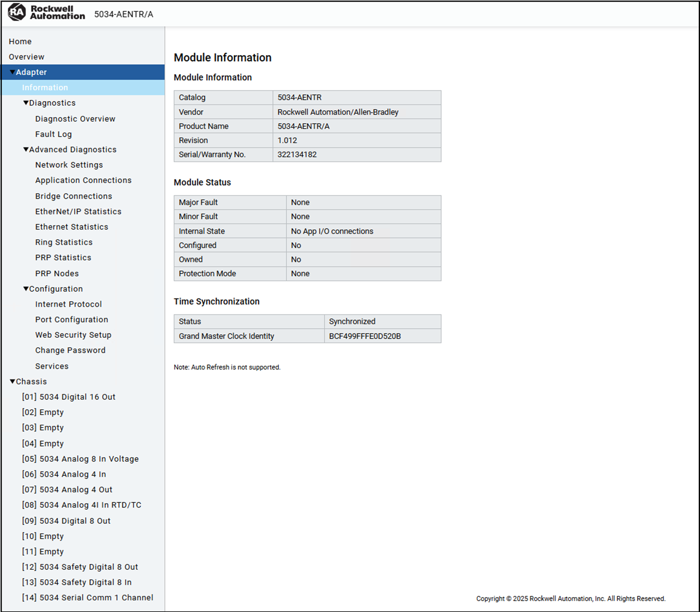
Task: Select empty chassis slot 11
Action: pyautogui.click(x=43, y=552)
